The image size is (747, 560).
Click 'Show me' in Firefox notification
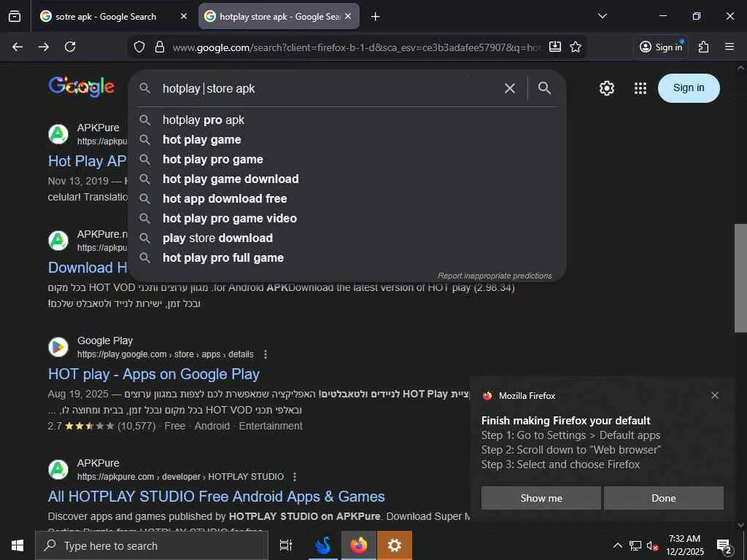(541, 498)
